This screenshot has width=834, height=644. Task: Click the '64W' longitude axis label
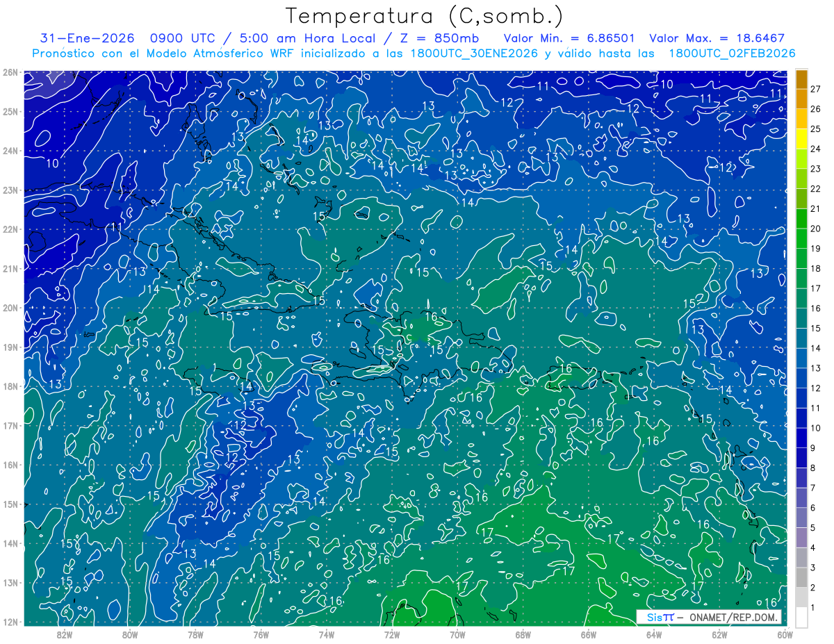[x=653, y=634]
